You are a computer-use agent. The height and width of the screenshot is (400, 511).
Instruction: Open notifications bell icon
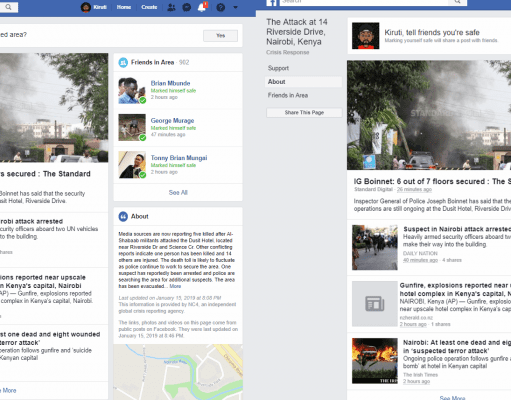pos(202,7)
